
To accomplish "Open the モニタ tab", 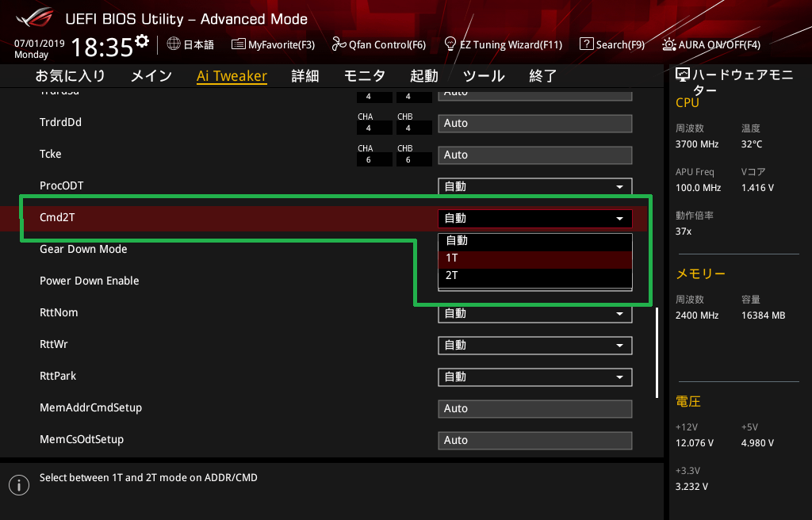I will click(364, 76).
